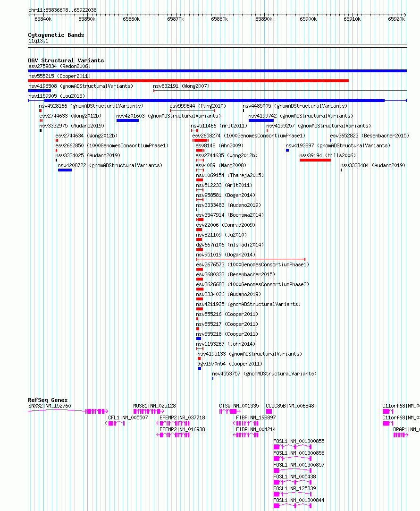Click the blue bar under nsv4199742

261,120
